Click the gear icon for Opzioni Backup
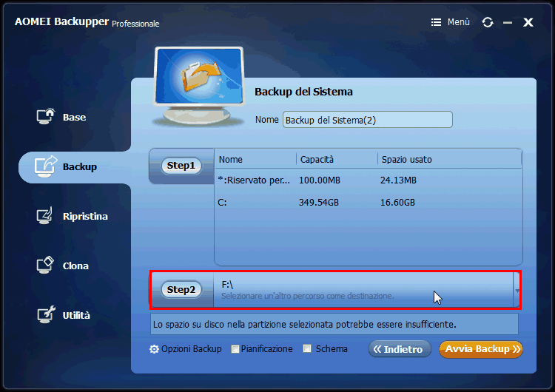The width and height of the screenshot is (555, 392). coord(154,349)
